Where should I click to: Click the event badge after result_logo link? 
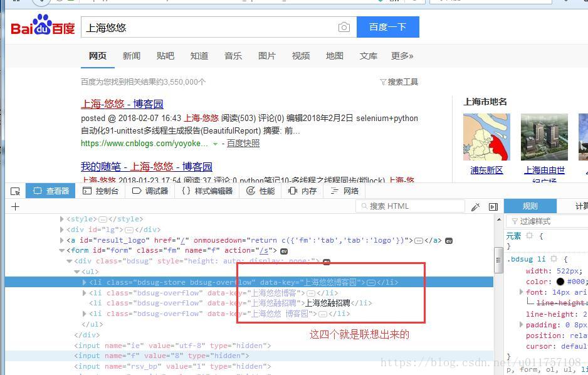click(x=448, y=241)
